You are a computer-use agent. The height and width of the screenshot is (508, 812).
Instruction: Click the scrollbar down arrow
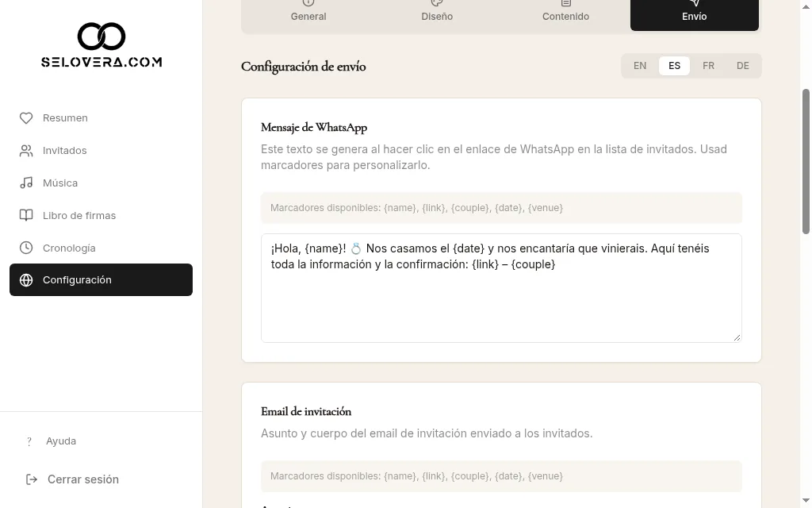[x=806, y=502]
